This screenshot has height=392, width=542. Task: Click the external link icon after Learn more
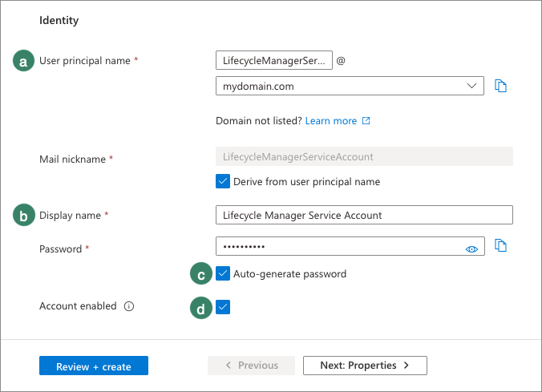(366, 121)
